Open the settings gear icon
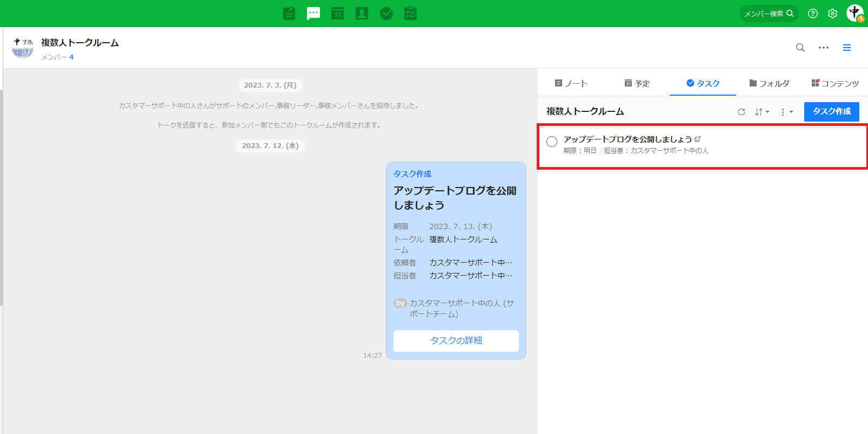This screenshot has height=434, width=868. click(832, 14)
